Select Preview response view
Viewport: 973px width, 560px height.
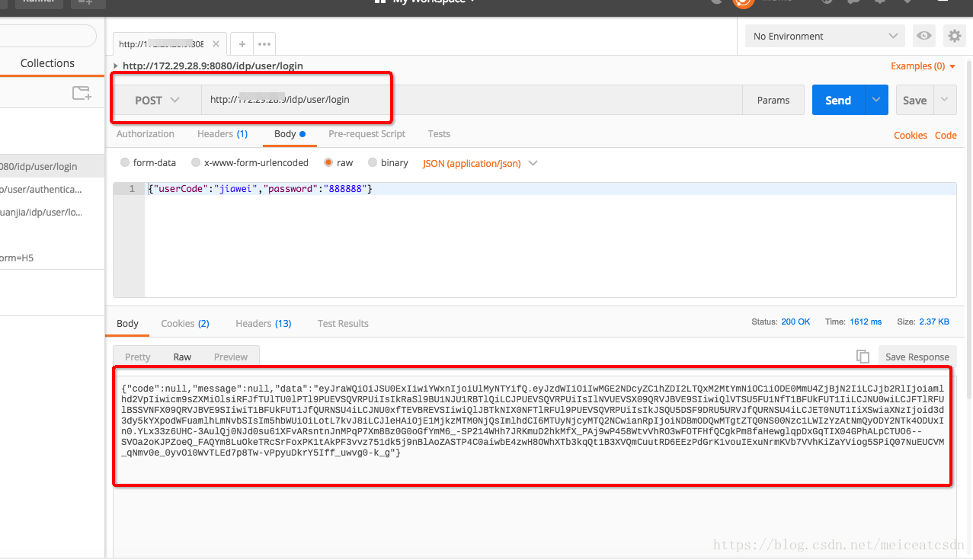tap(231, 357)
